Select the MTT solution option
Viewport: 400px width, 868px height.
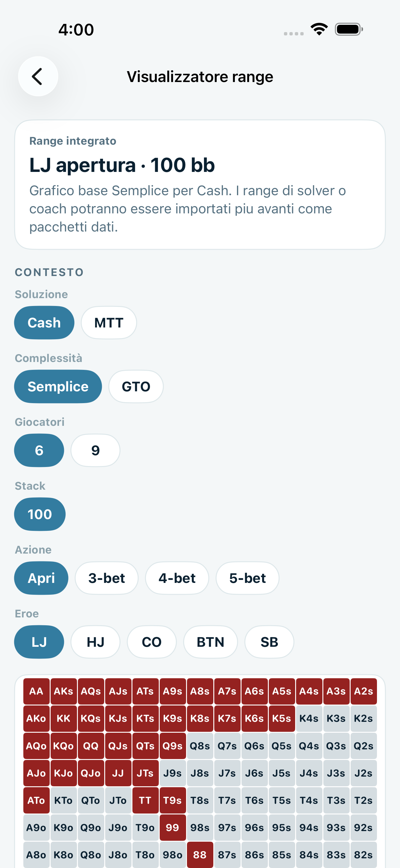(108, 322)
